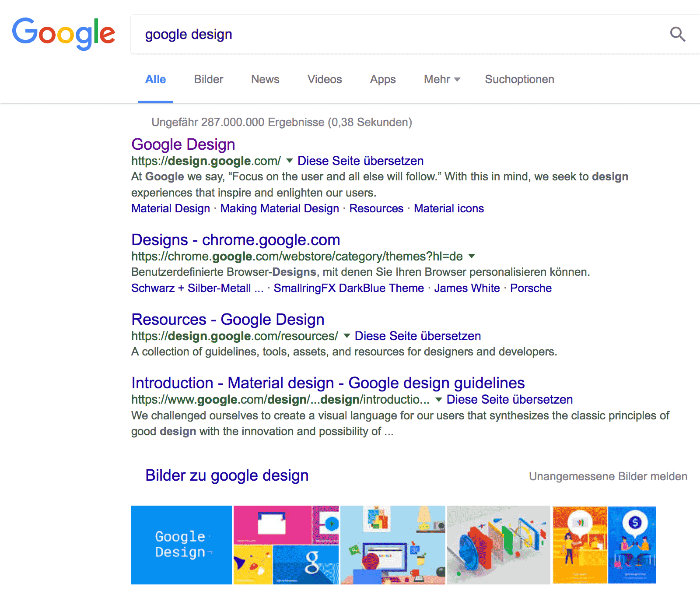This screenshot has width=700, height=591.
Task: Click Diese Seite übersetzen for Introduction result
Action: pos(510,399)
